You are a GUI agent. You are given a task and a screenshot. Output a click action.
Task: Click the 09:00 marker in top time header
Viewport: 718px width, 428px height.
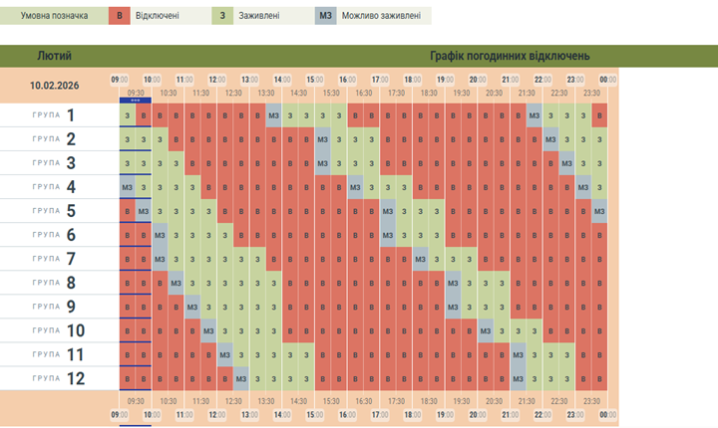118,79
